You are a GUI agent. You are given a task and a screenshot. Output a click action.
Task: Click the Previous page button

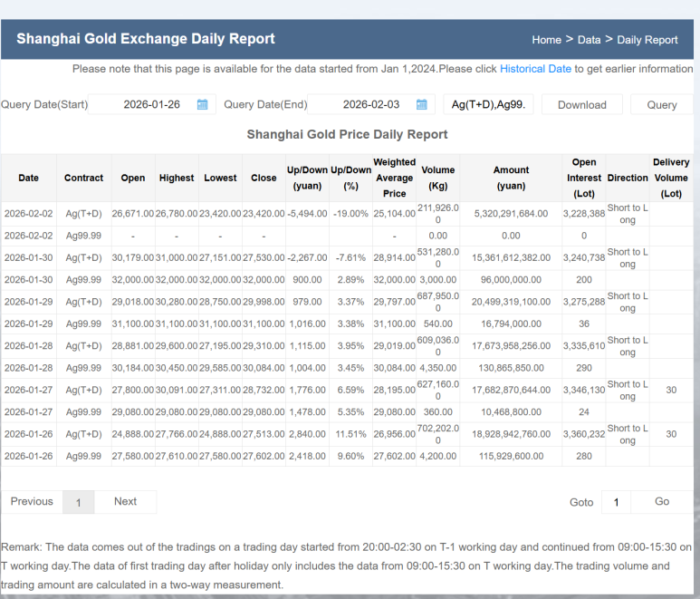tap(32, 502)
